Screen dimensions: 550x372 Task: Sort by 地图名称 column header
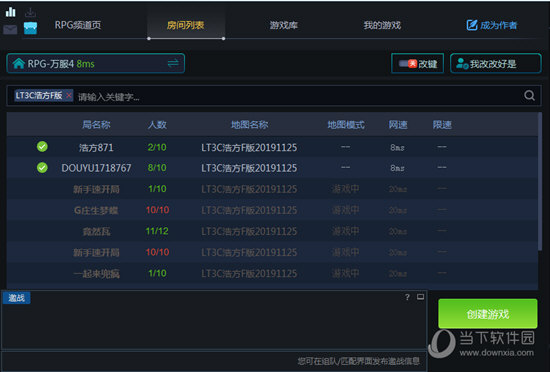point(249,124)
